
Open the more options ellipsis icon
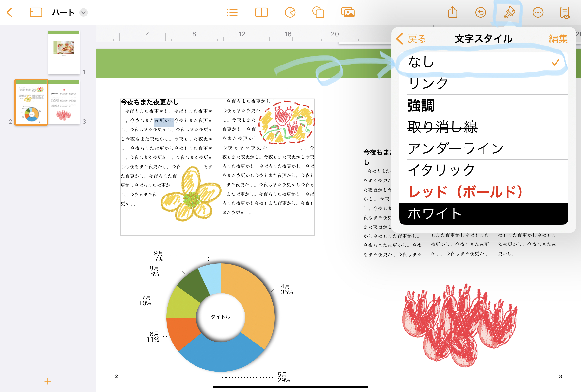pos(538,12)
